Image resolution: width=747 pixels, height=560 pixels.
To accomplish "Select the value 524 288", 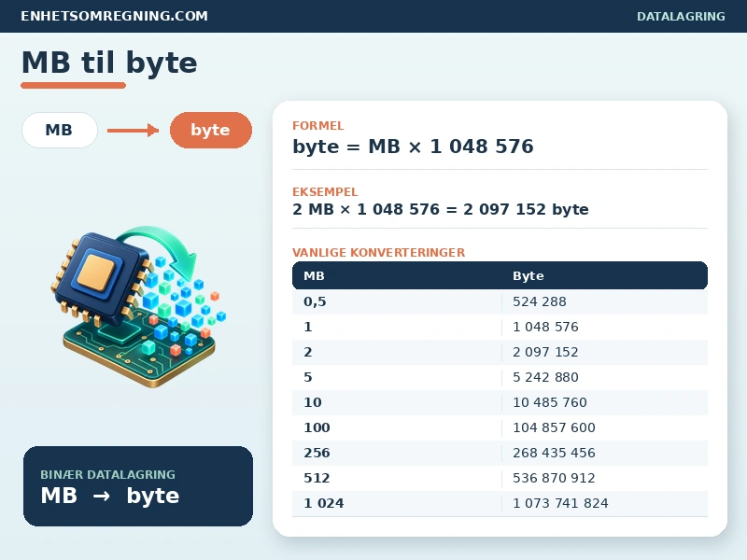I will click(540, 301).
